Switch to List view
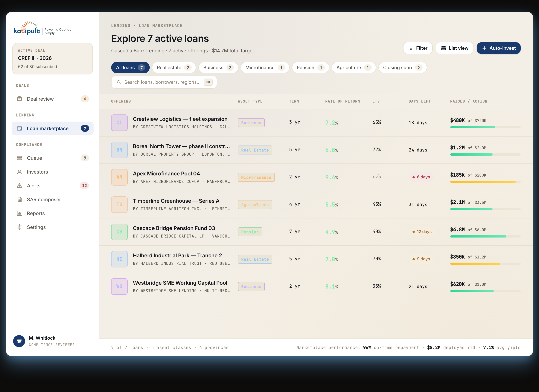 [455, 48]
